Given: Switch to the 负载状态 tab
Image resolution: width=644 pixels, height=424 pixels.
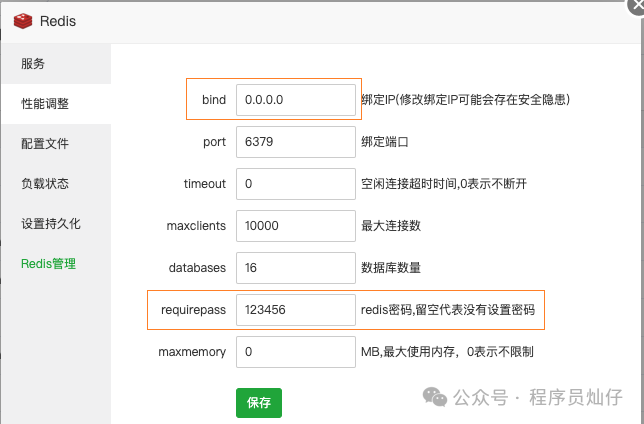Looking at the screenshot, I should pyautogui.click(x=56, y=183).
